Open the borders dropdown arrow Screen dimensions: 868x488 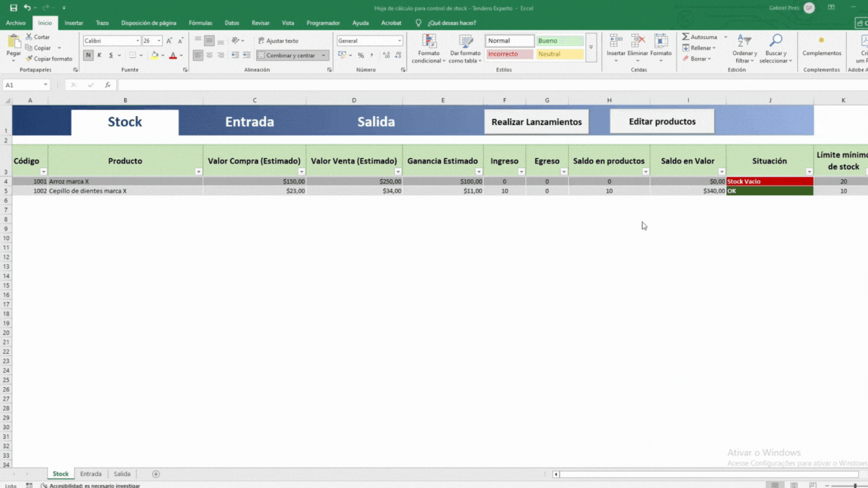[x=141, y=55]
